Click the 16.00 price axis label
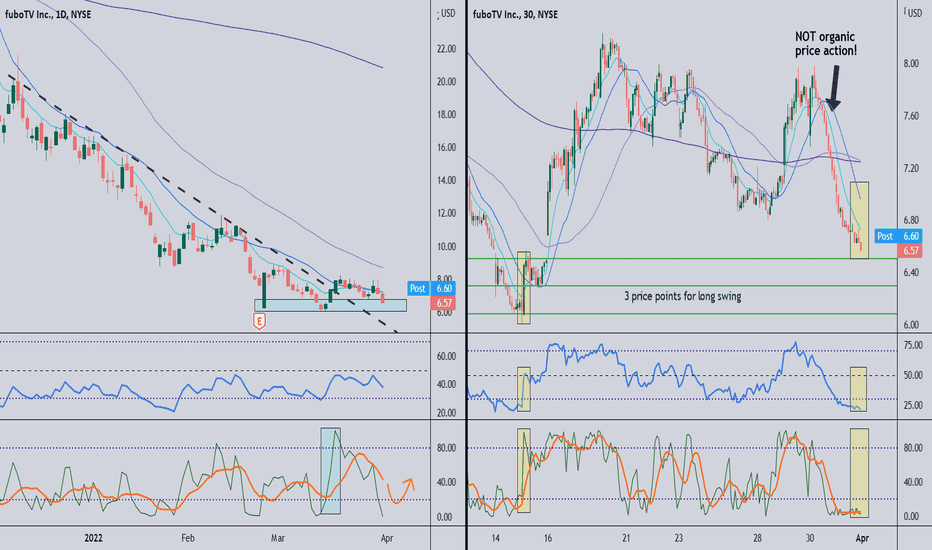This screenshot has height=550, width=932. [446, 147]
